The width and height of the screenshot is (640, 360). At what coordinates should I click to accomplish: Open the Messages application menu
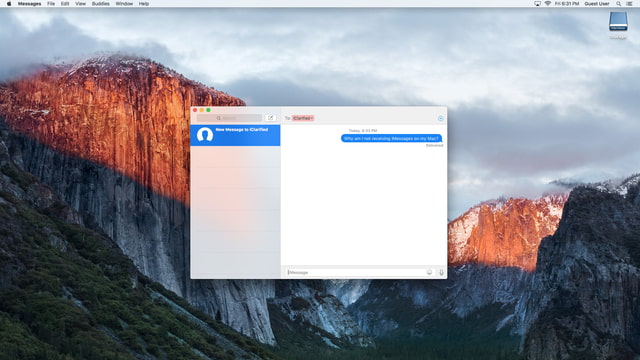click(x=29, y=4)
